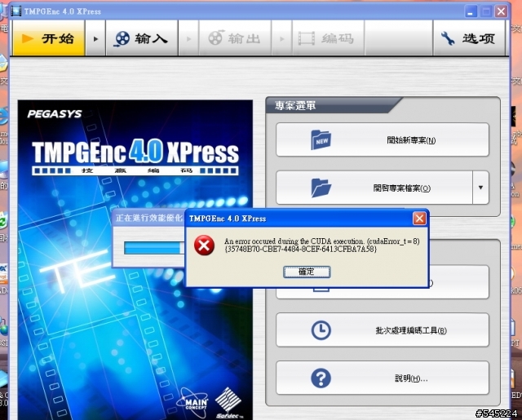522x420 pixels.
Task: Click the 正在進行效能優化 dialog title
Action: (148, 218)
